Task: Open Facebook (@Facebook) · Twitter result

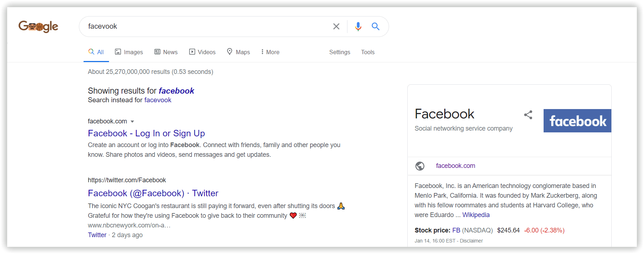Action: click(153, 193)
